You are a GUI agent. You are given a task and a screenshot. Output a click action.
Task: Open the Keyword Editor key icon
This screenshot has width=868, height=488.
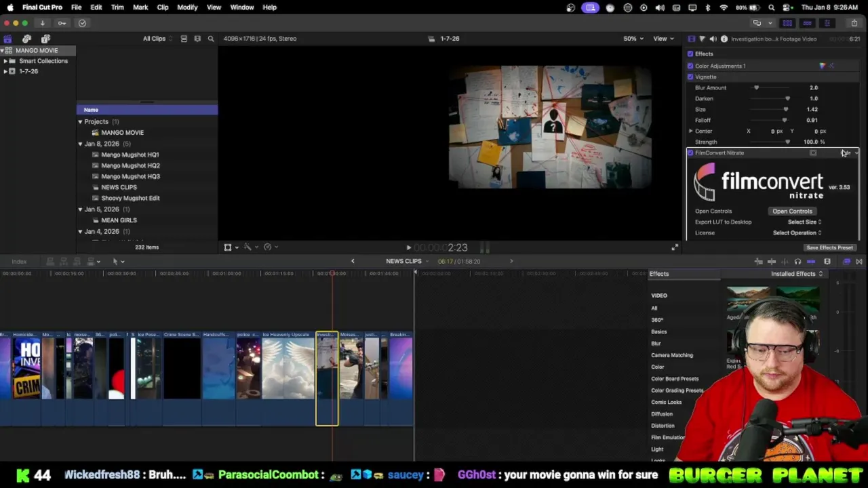[x=62, y=23]
